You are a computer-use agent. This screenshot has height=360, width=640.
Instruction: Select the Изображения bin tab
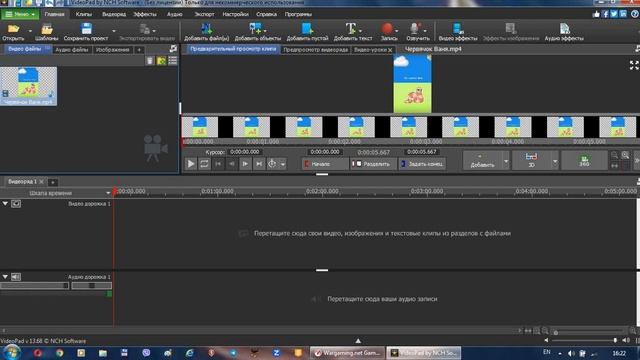[x=113, y=50]
